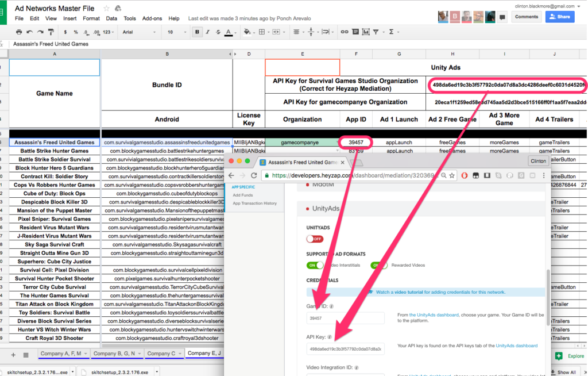Apply strikethrough formatting
Image resolution: width=588 pixels, height=376 pixels.
pyautogui.click(x=218, y=32)
